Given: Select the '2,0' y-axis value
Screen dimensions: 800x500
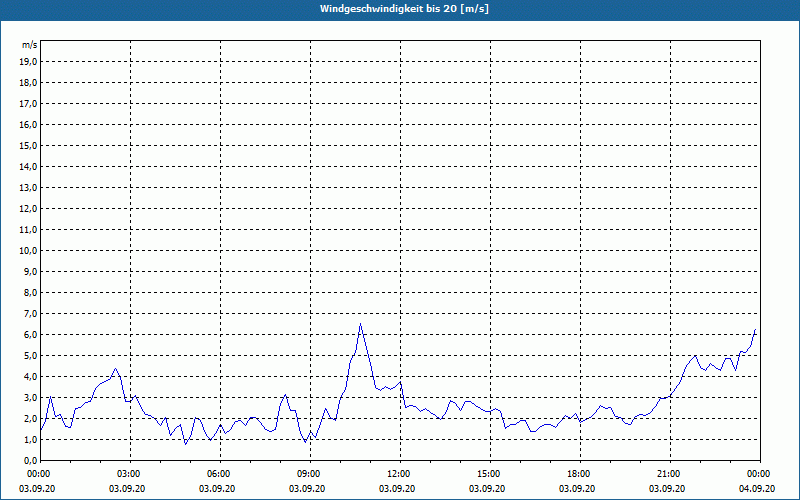Looking at the screenshot, I should pos(30,419).
